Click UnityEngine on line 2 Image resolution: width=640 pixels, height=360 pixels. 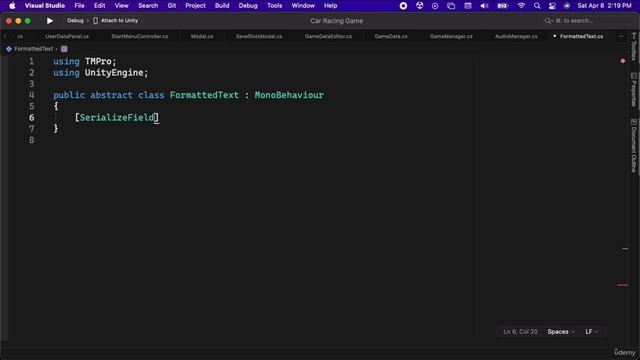point(114,73)
